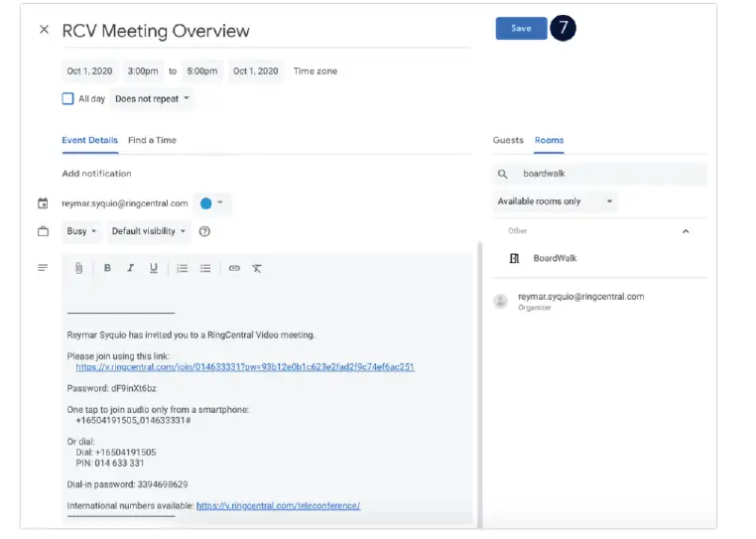Screen dimensions: 756x539
Task: Click the RCV Meeting Overview title field
Action: click(x=266, y=32)
